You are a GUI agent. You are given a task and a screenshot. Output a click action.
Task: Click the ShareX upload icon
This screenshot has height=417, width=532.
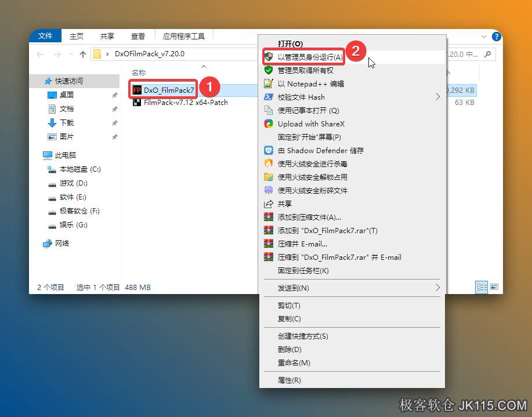point(269,124)
